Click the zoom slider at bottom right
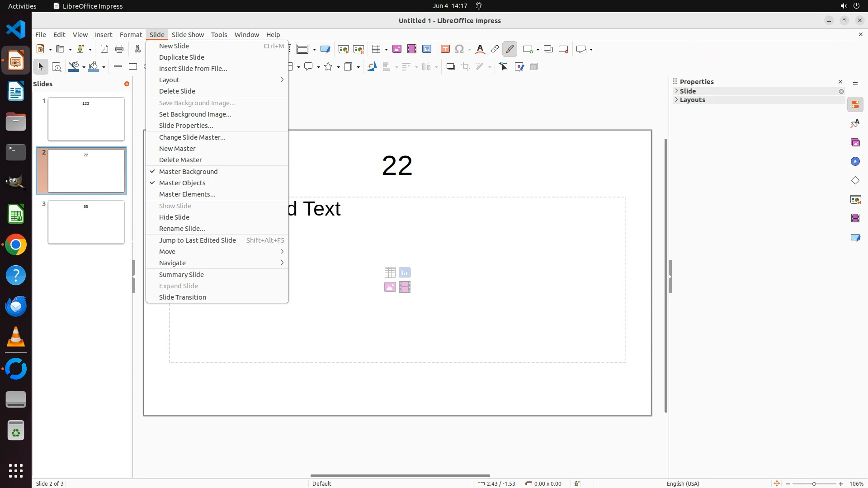The height and width of the screenshot is (488, 868). click(x=814, y=483)
